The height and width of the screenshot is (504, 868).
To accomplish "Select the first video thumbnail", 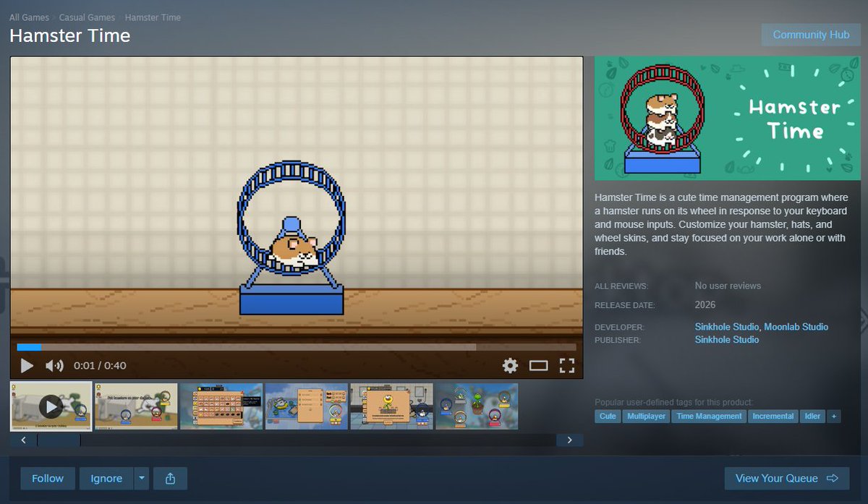I will coord(51,406).
